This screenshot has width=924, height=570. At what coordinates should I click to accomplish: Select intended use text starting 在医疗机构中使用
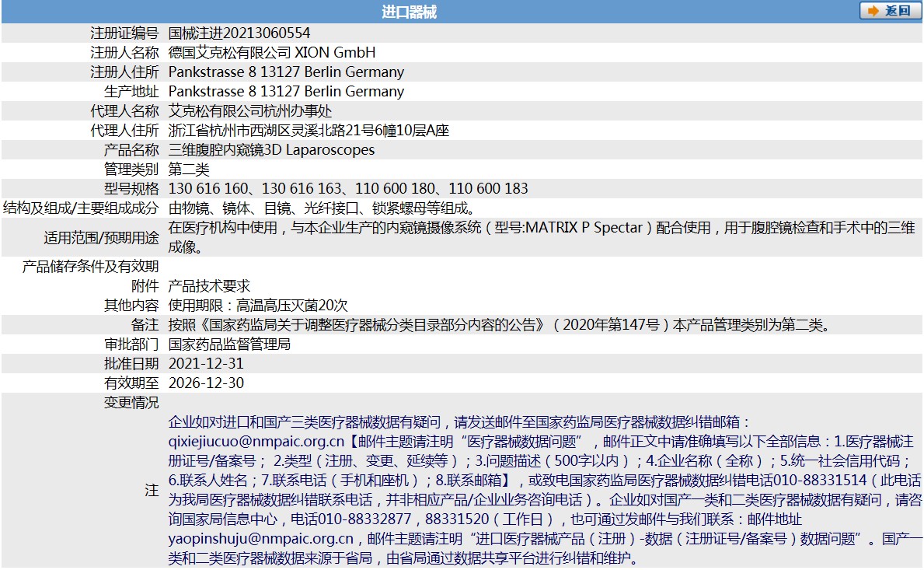542,237
